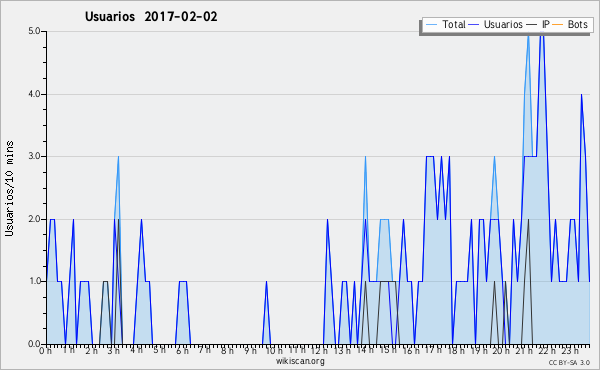The width and height of the screenshot is (600, 370).
Task: Click the wikiscan.org text below the chart
Action: pyautogui.click(x=300, y=361)
